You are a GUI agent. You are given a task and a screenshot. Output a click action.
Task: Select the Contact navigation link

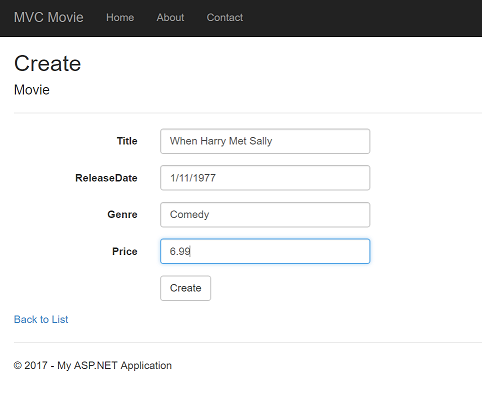pos(225,17)
